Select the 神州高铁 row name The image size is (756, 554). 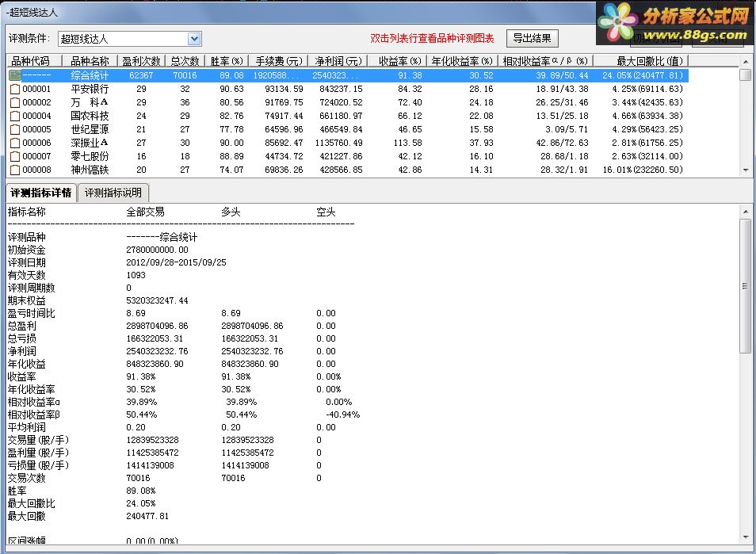[x=90, y=170]
